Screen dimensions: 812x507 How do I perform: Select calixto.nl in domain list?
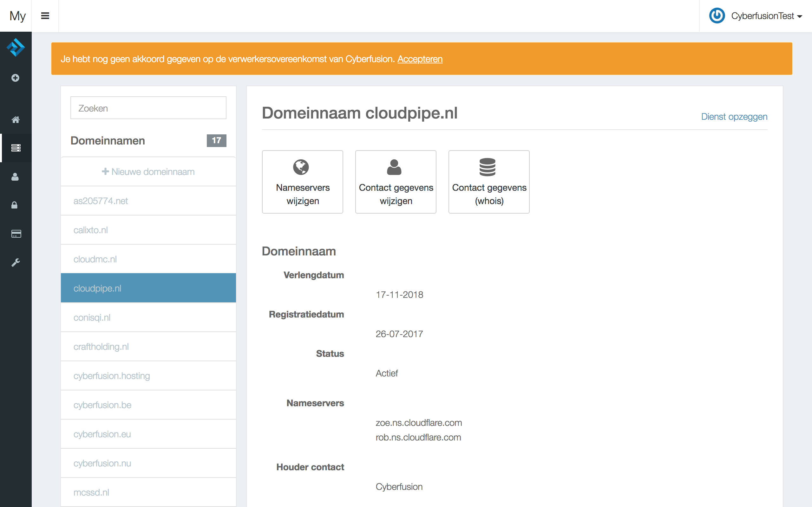click(91, 230)
